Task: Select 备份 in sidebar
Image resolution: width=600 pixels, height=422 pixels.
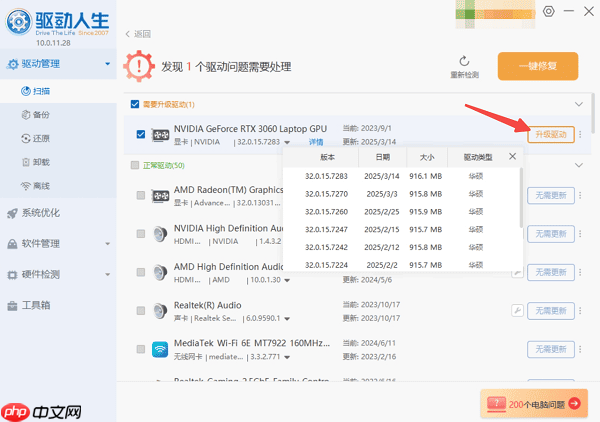Action: point(58,115)
